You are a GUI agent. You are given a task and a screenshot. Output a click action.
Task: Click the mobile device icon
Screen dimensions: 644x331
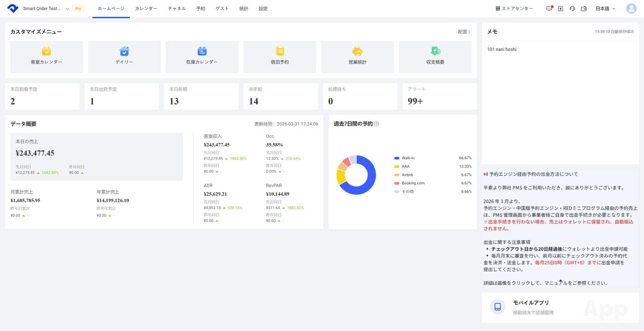coord(497,307)
